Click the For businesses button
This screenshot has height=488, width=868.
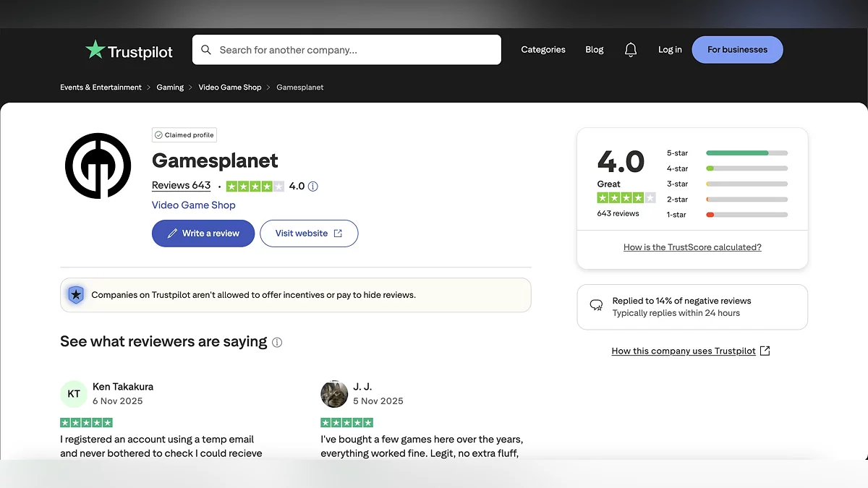click(737, 50)
